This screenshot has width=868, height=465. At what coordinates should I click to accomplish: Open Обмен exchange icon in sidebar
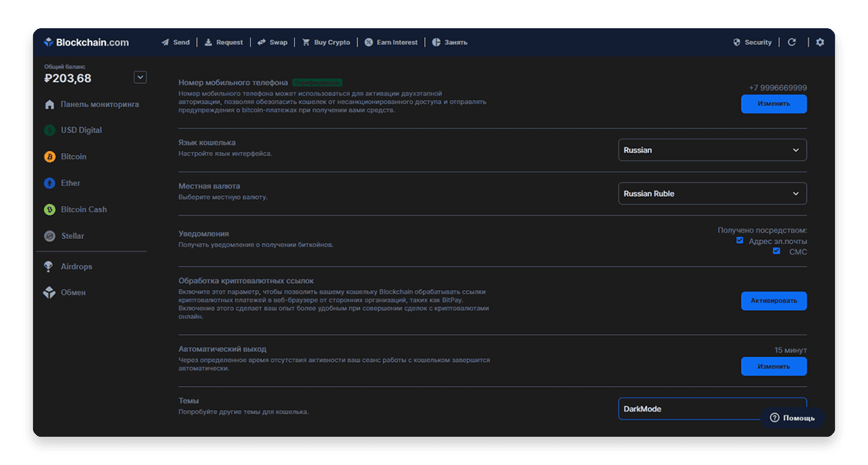click(x=49, y=293)
